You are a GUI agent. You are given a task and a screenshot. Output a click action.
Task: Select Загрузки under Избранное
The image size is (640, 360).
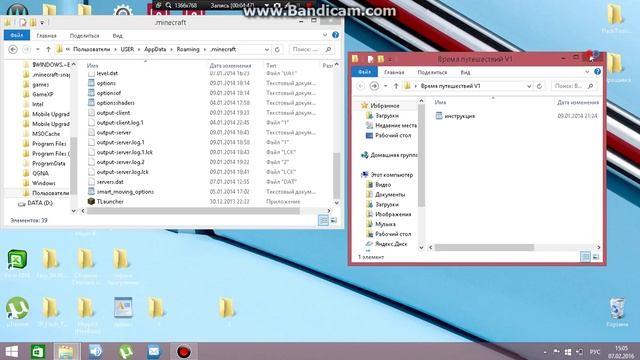coord(387,116)
